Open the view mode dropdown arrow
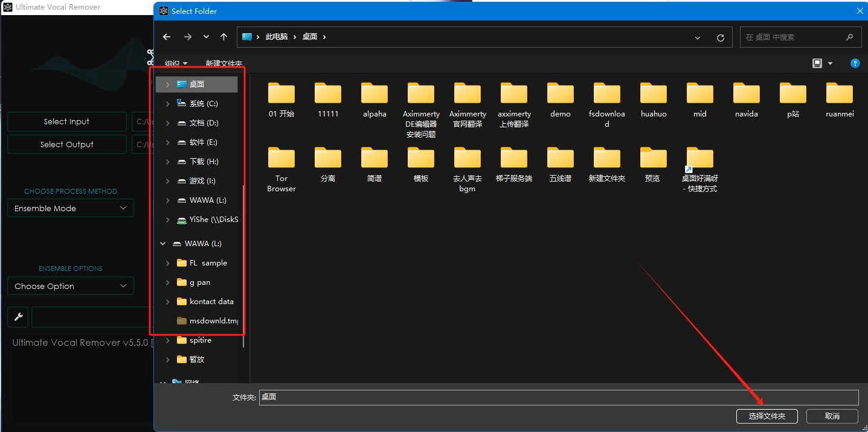The height and width of the screenshot is (432, 868). click(x=830, y=63)
